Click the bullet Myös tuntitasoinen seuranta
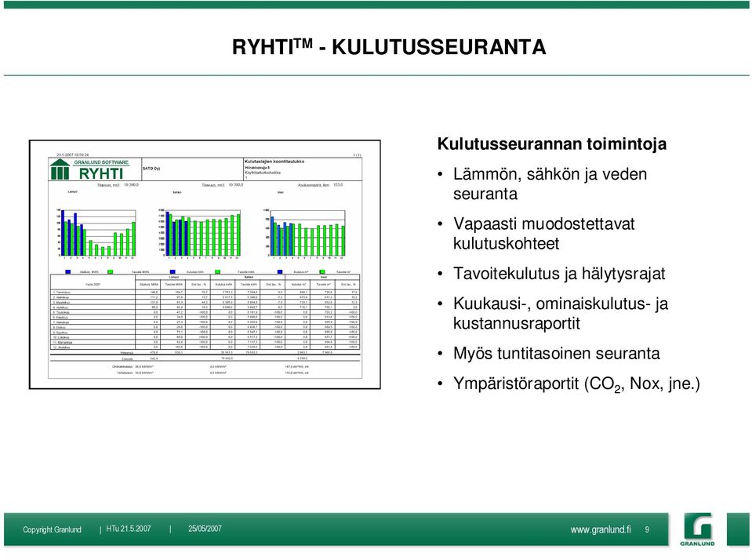752x560 pixels. pos(556,353)
